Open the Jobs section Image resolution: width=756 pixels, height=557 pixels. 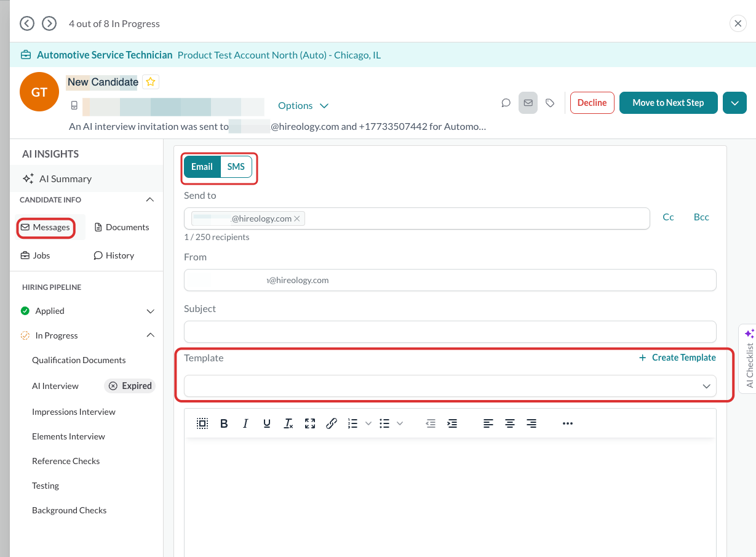tap(36, 255)
